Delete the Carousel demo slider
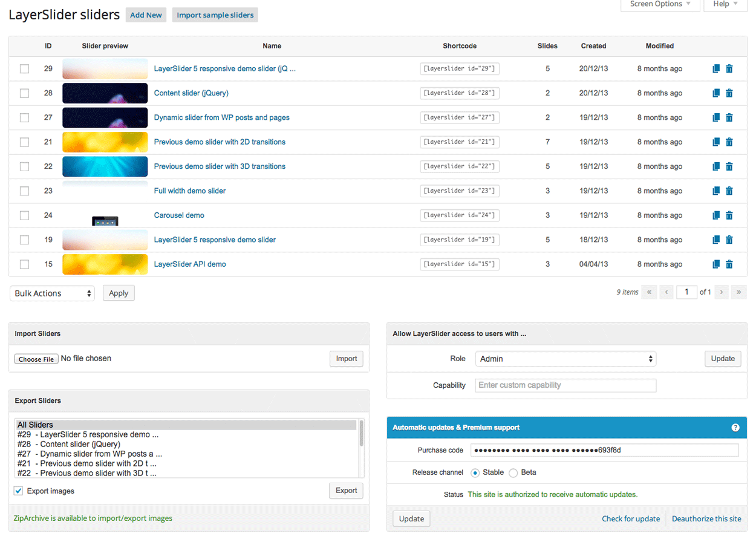The height and width of the screenshot is (539, 756). click(729, 215)
